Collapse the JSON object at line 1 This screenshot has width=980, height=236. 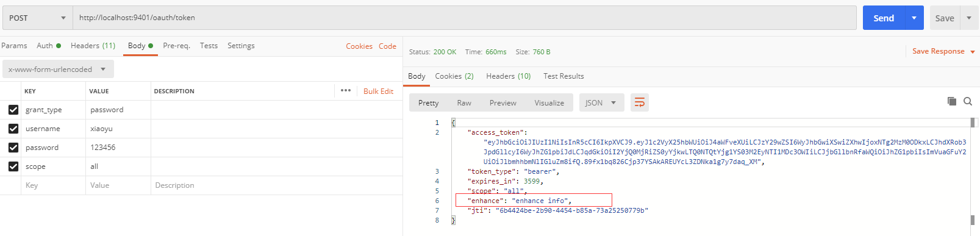tap(453, 123)
